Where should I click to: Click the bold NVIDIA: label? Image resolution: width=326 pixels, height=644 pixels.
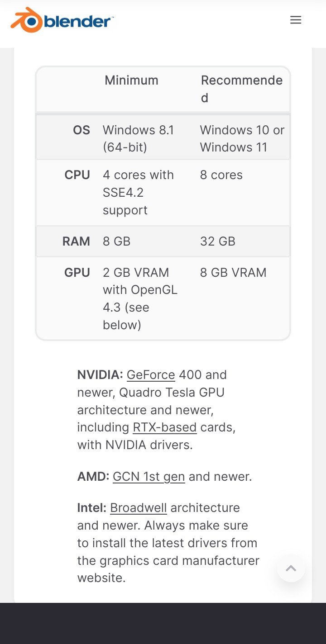[100, 375]
